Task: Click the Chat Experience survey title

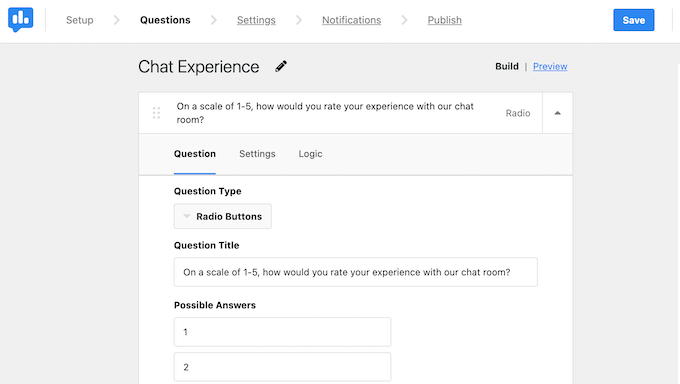Action: coord(199,66)
